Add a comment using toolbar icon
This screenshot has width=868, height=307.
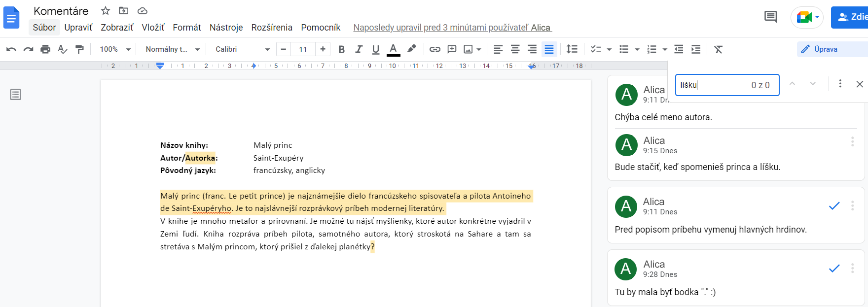(x=452, y=49)
